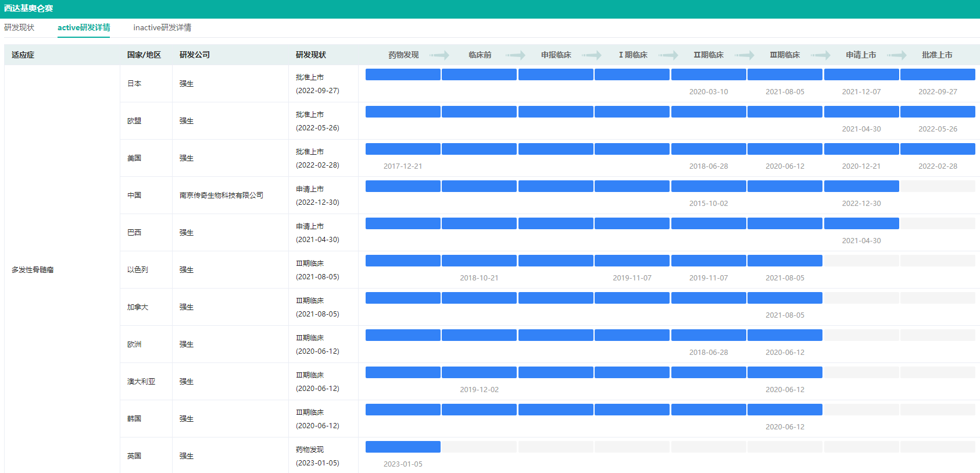Click the arrow between 申请上市 and 批准上市
This screenshot has width=980, height=473.
(897, 55)
